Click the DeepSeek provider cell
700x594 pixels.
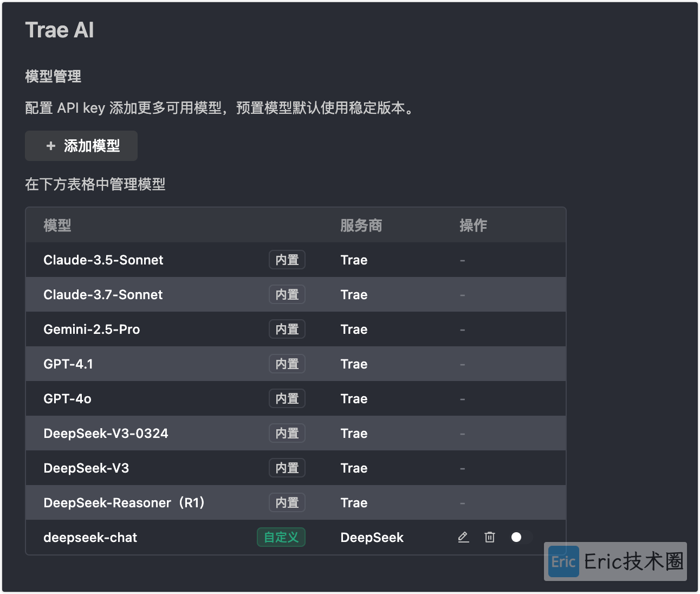(372, 538)
